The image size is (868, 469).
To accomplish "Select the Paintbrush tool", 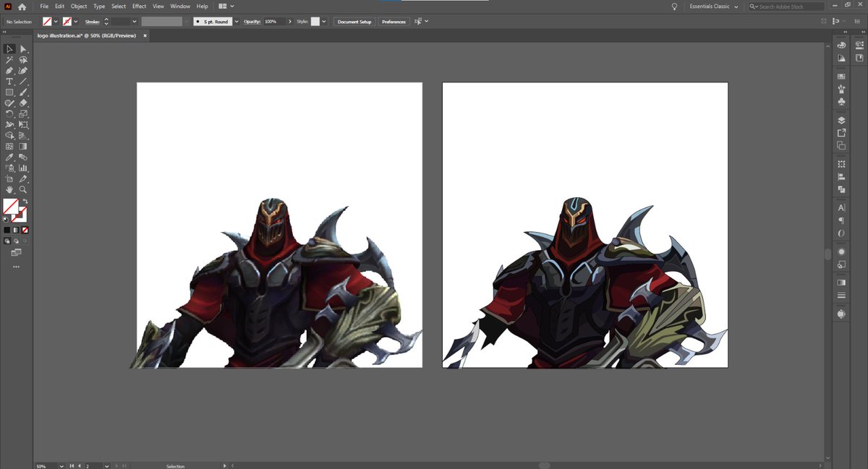I will click(x=23, y=92).
